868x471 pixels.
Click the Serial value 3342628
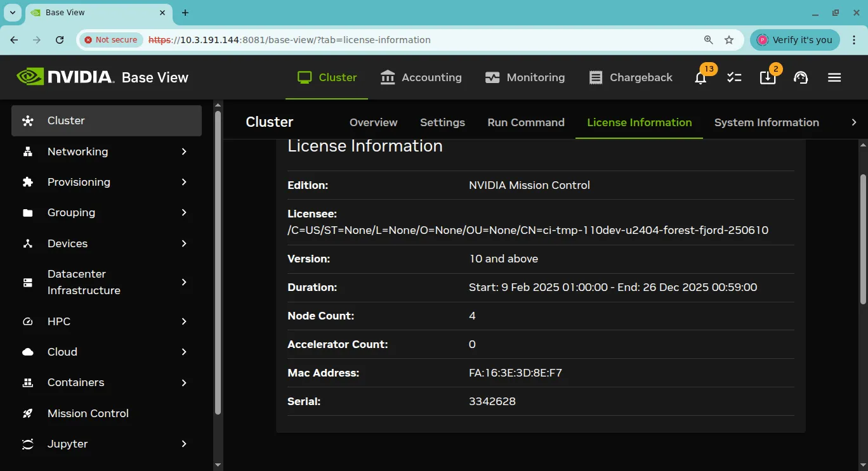pyautogui.click(x=492, y=401)
